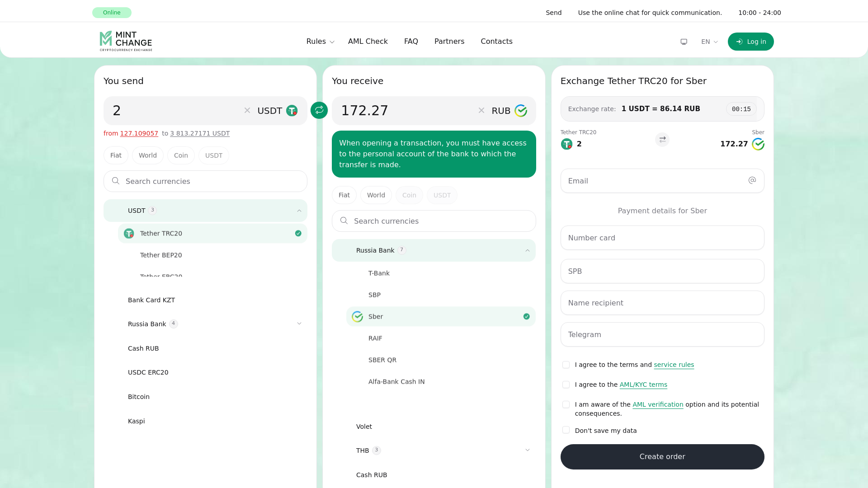868x488 pixels.
Task: Select World filter in You send
Action: click(148, 155)
